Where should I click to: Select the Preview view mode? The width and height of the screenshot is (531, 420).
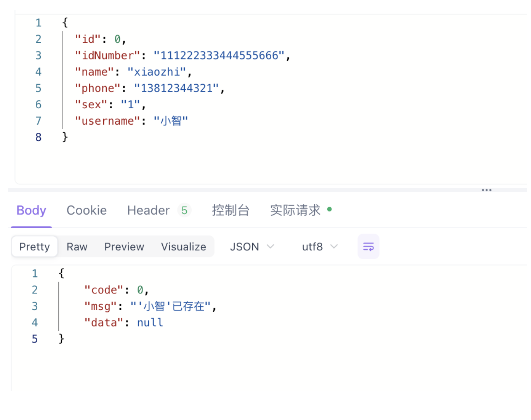124,247
